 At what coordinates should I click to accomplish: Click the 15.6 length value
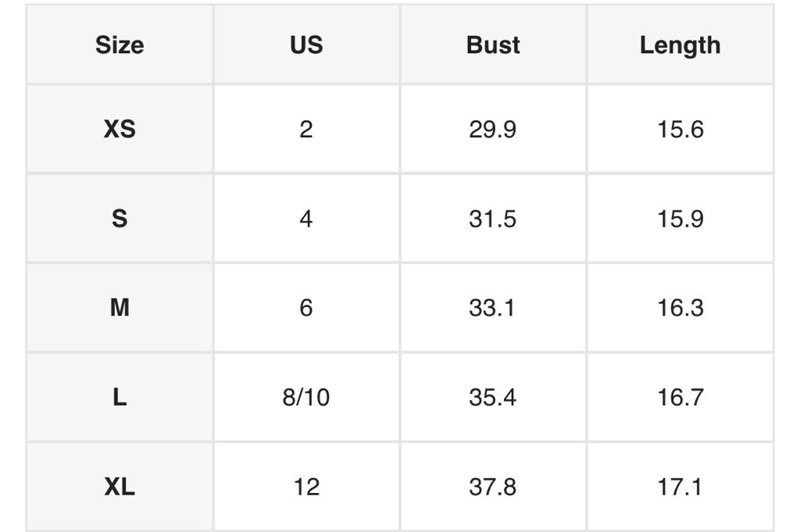680,129
